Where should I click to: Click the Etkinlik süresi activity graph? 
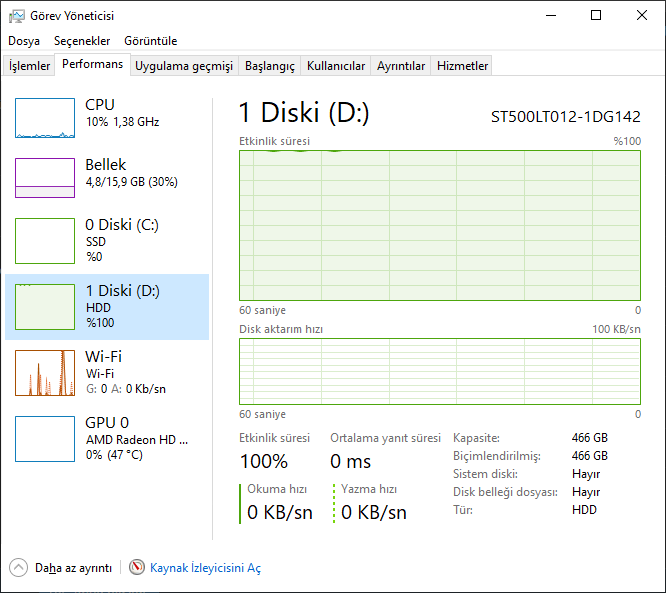coord(440,226)
